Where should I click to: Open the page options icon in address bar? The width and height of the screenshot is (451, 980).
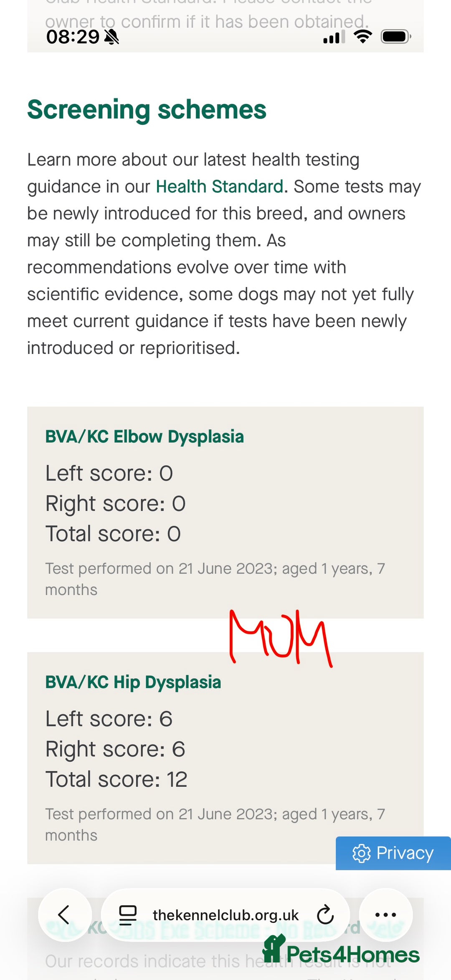pos(128,915)
